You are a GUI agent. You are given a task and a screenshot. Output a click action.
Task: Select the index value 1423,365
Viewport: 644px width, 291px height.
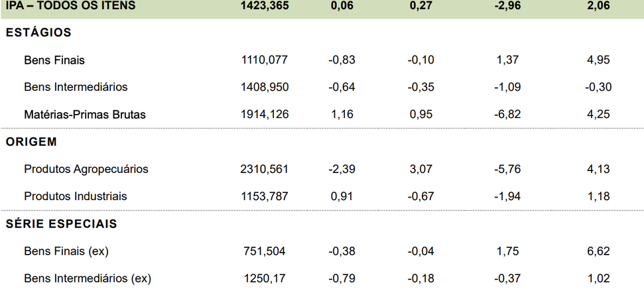(x=265, y=5)
